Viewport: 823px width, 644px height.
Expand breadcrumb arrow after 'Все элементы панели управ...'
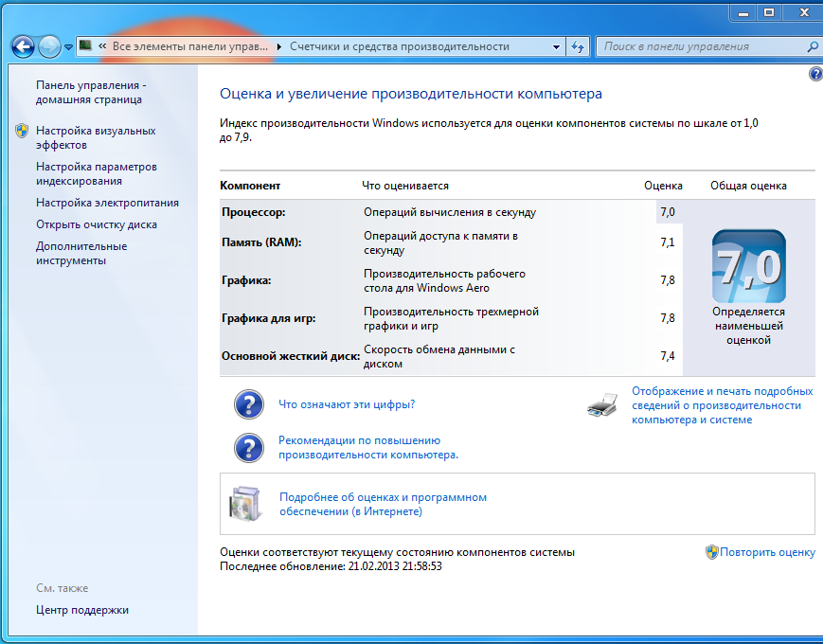(x=279, y=46)
